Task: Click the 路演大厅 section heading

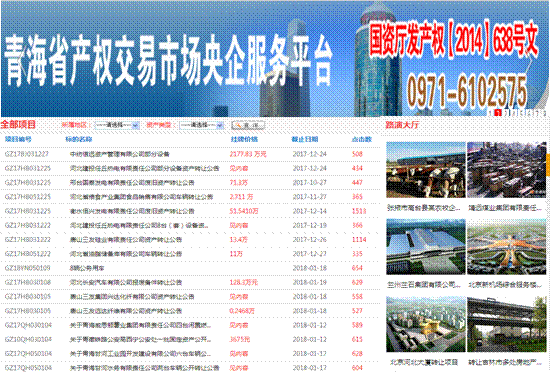Action: pyautogui.click(x=402, y=125)
